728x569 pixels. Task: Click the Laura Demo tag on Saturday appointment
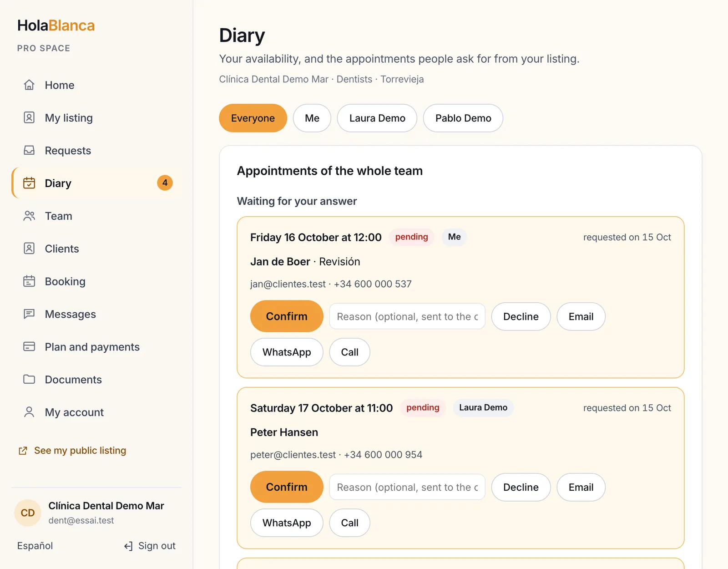[x=483, y=407]
